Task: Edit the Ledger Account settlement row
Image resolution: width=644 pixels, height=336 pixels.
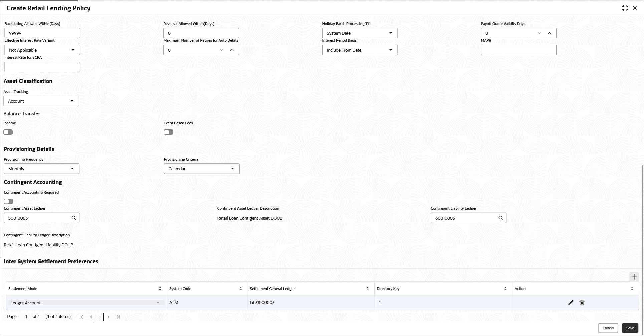Action: pyautogui.click(x=571, y=303)
